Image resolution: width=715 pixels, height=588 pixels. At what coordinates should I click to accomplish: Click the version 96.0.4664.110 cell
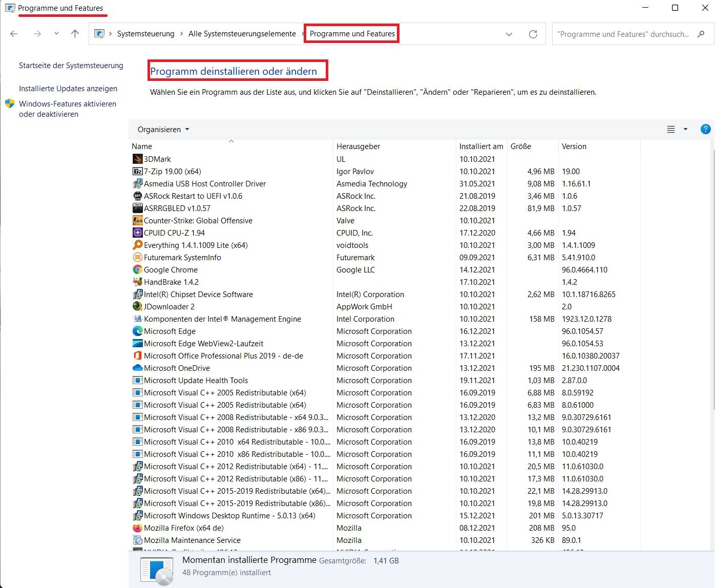(x=584, y=270)
